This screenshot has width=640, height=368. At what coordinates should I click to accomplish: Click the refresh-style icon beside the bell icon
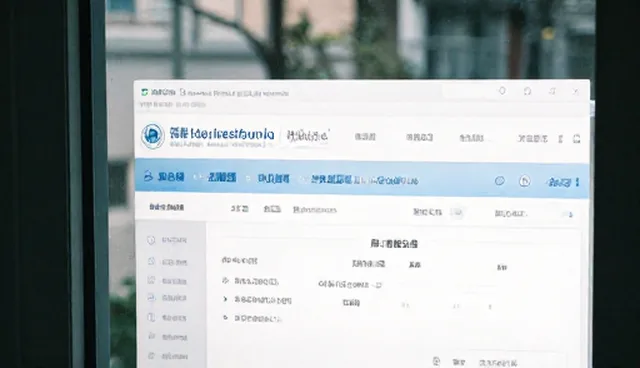(527, 91)
